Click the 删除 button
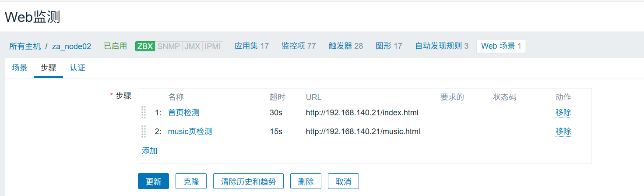 pos(306,181)
